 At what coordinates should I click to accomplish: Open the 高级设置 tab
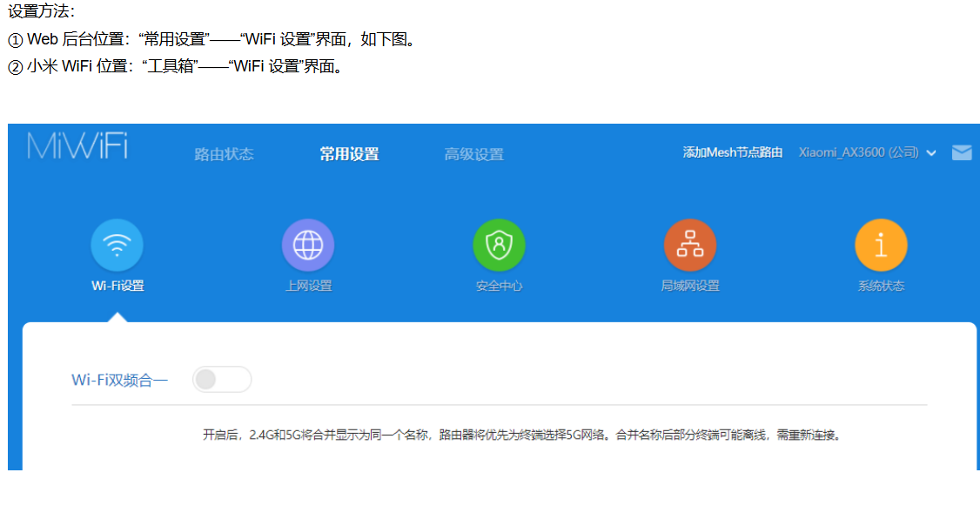(x=473, y=153)
